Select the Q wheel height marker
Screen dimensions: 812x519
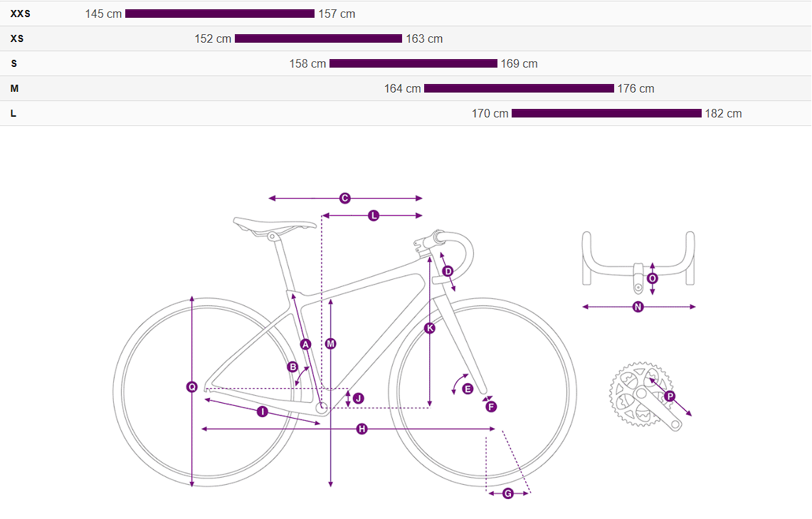[x=192, y=387]
